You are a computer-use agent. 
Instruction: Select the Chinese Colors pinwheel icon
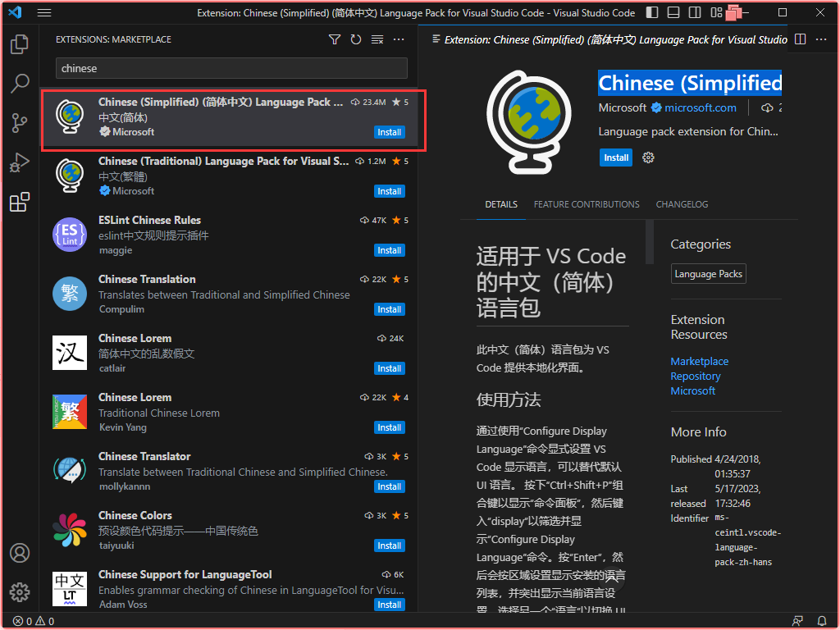click(x=70, y=530)
